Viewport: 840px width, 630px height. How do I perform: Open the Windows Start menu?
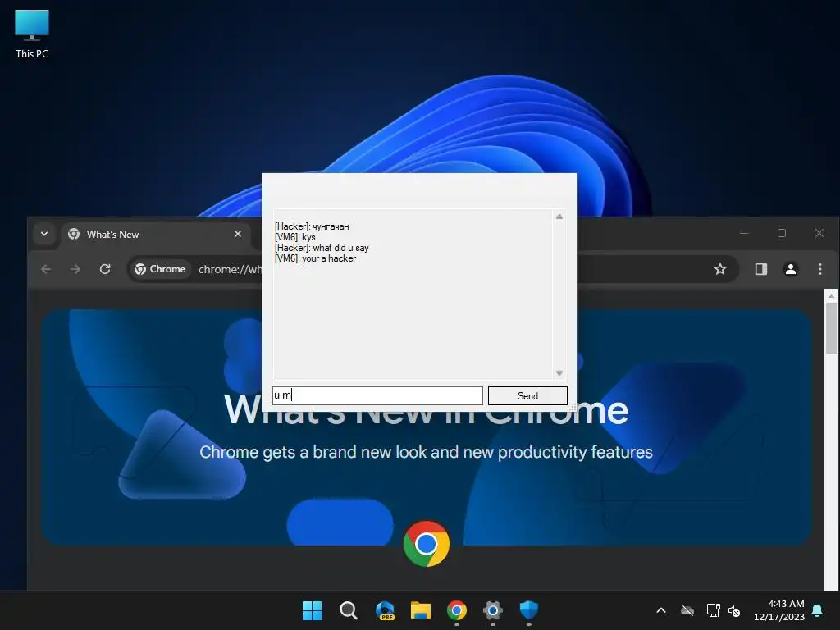click(312, 610)
